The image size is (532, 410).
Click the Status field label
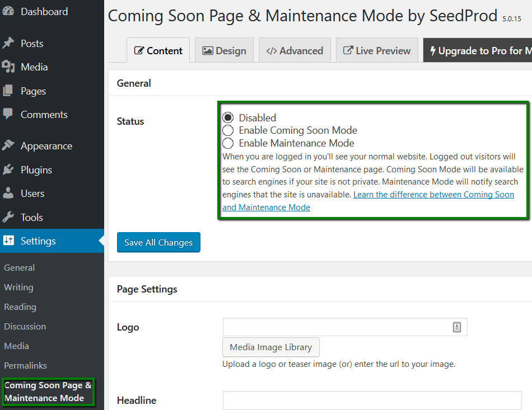click(130, 121)
